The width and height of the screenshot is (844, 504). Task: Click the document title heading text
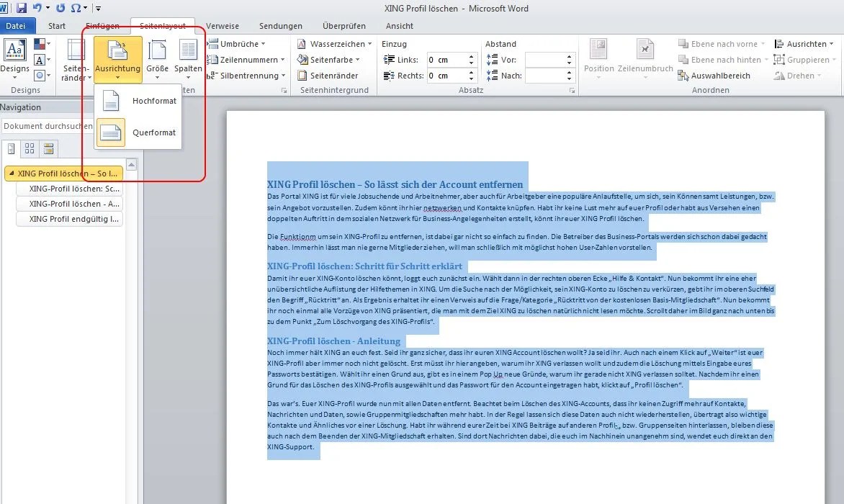(x=395, y=184)
